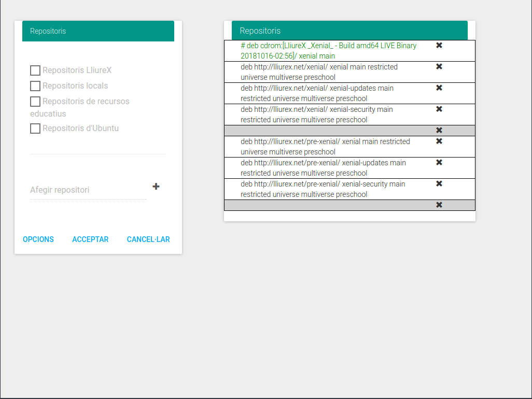Check Repositoris de recursos educatius

[35, 102]
